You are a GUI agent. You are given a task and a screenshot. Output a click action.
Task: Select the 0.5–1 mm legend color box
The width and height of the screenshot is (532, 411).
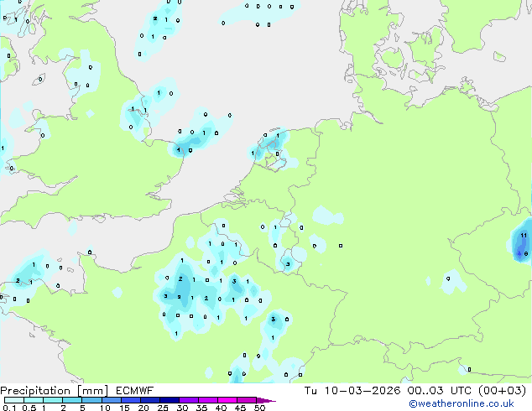pyautogui.click(x=34, y=400)
